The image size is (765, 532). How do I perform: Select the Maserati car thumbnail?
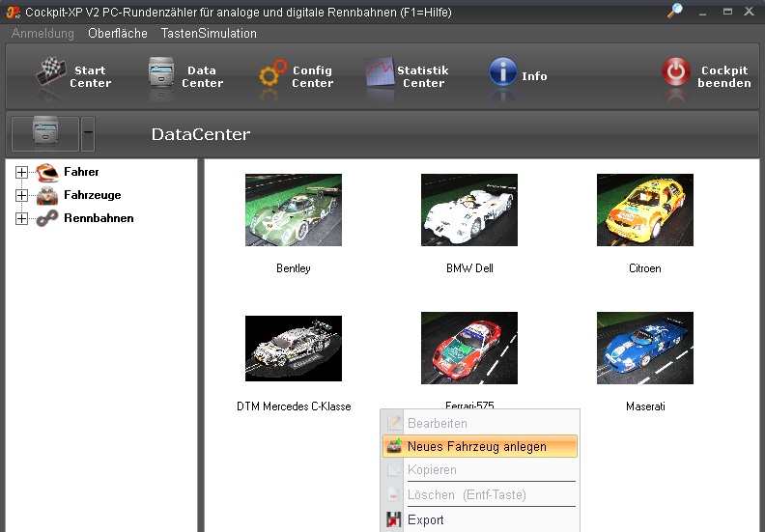point(644,348)
